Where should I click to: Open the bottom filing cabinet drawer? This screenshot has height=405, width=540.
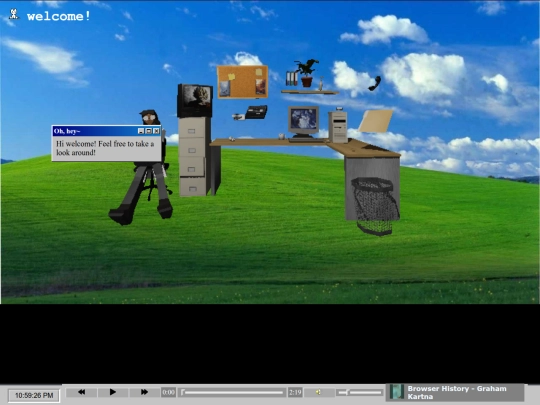click(x=193, y=186)
